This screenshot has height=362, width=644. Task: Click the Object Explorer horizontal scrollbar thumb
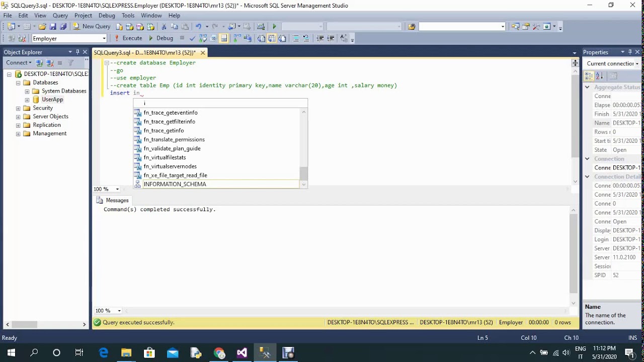[x=24, y=324]
